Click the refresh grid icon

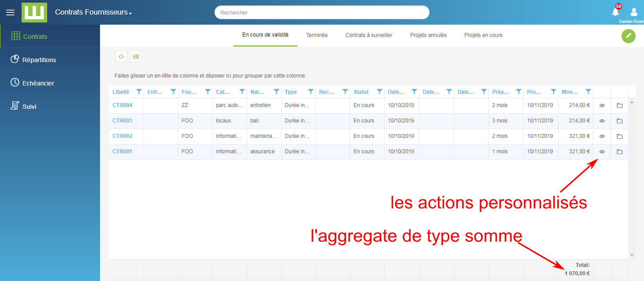[x=121, y=56]
